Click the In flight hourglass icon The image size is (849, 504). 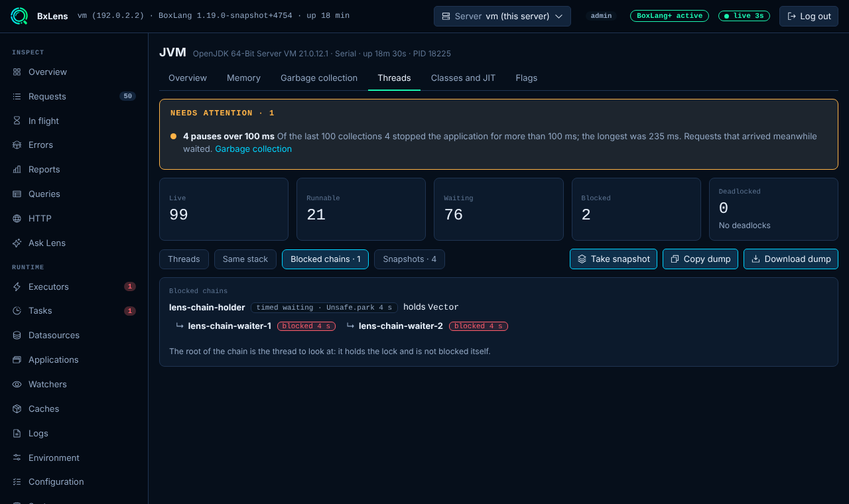click(x=17, y=121)
